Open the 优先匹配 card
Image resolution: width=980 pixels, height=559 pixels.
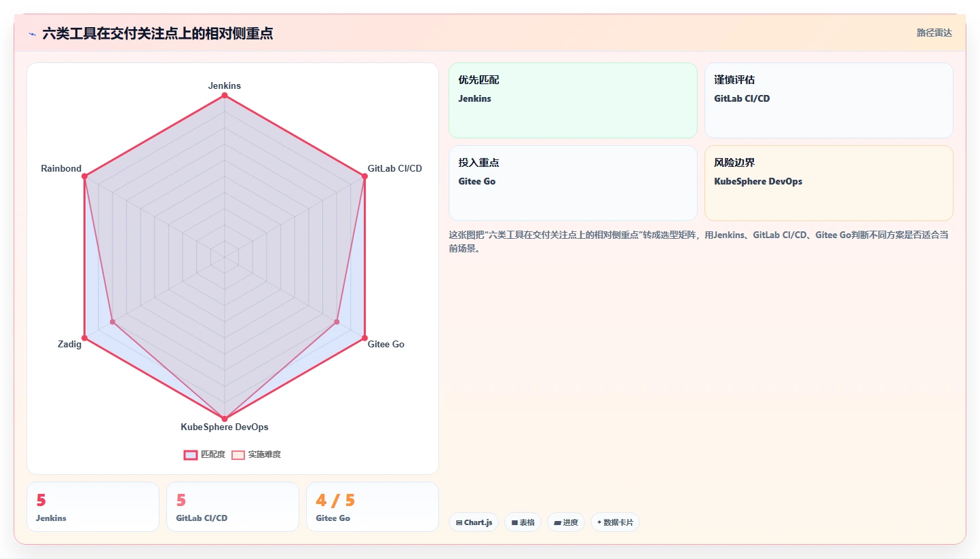coord(573,100)
